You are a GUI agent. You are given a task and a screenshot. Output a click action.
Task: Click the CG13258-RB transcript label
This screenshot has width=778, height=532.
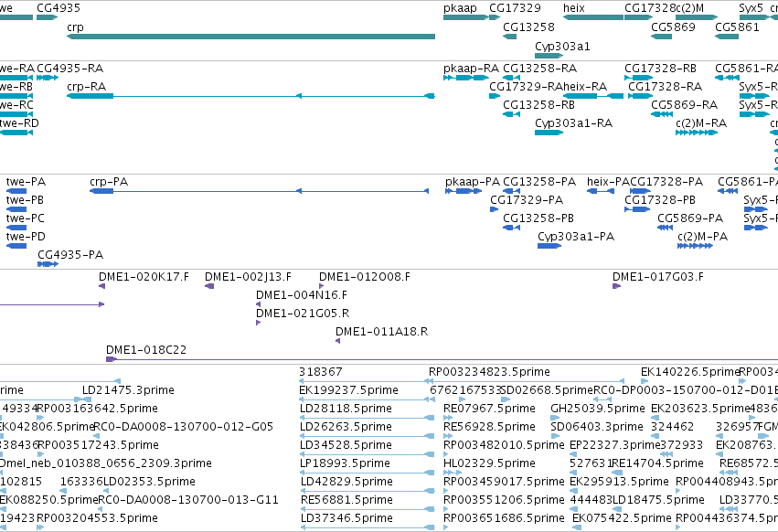tap(538, 105)
